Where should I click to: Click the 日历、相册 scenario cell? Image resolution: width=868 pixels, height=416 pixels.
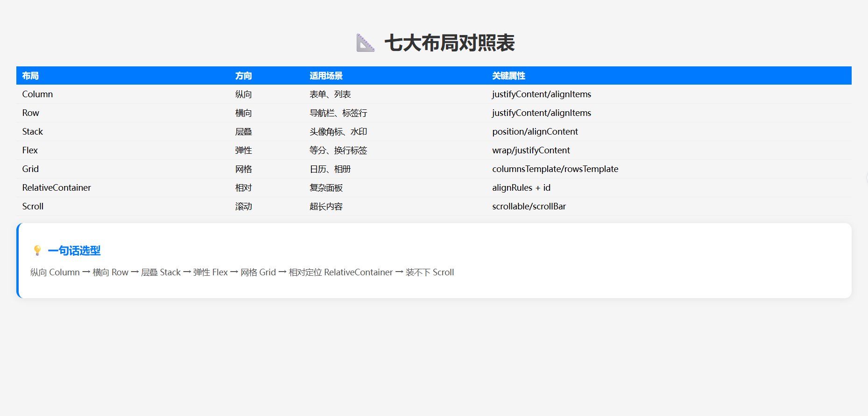coord(330,169)
